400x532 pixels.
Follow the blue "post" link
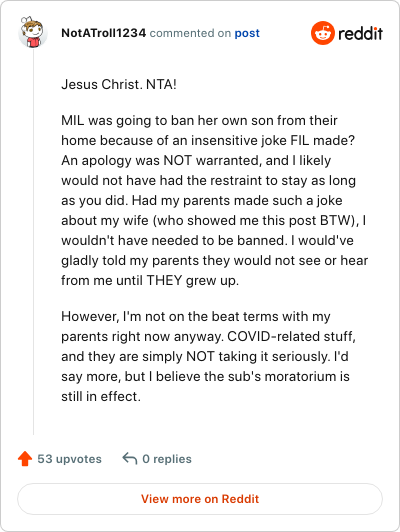(247, 33)
